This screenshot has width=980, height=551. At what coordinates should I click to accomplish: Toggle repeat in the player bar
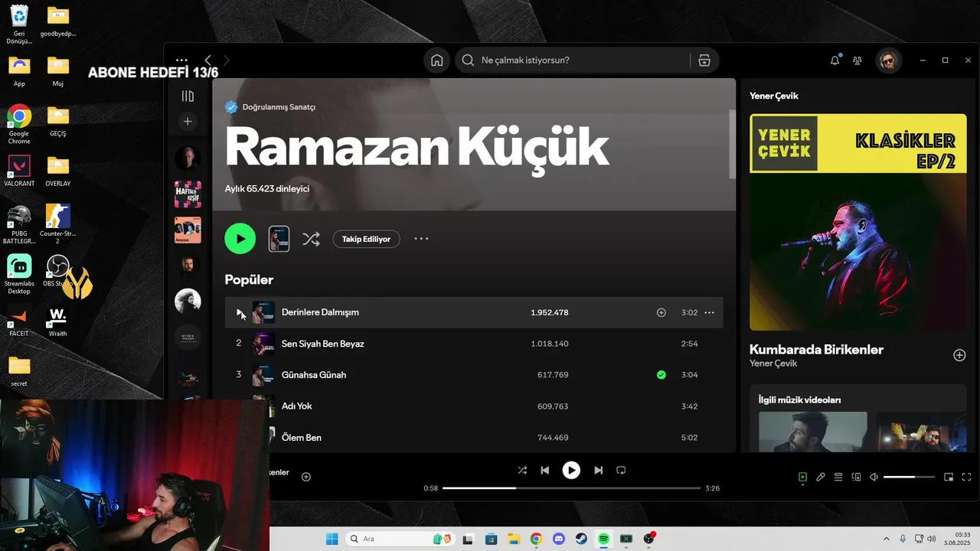621,470
